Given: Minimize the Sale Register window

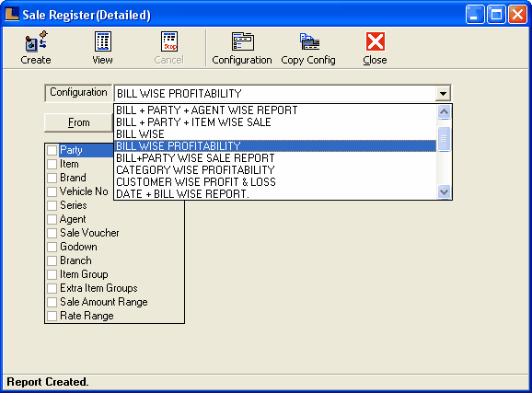Looking at the screenshot, I should pyautogui.click(x=475, y=14).
